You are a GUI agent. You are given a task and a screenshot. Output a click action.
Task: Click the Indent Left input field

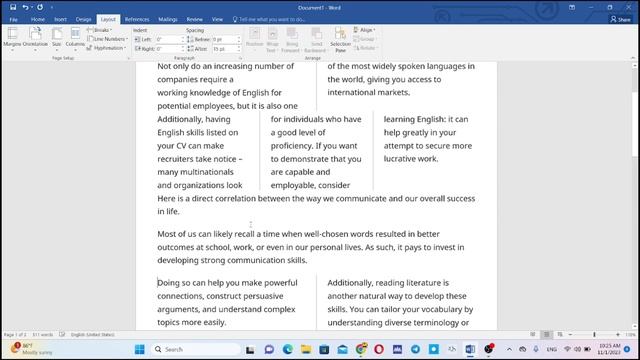tap(167, 39)
